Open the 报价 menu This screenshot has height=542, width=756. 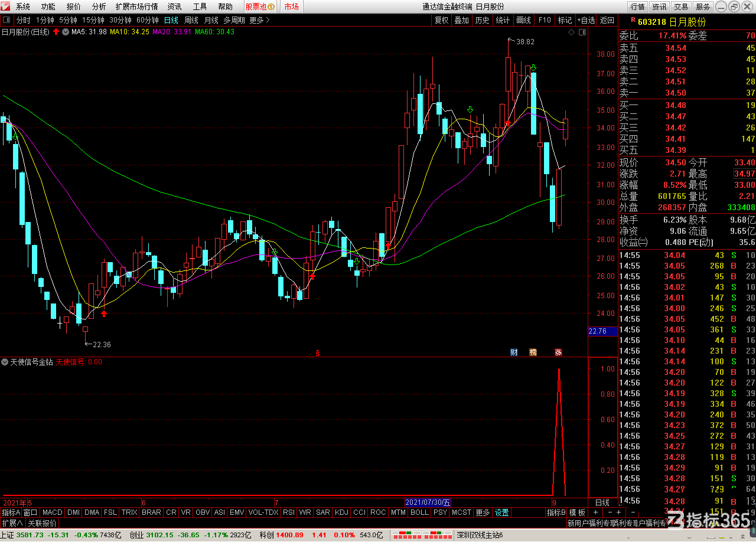point(74,6)
